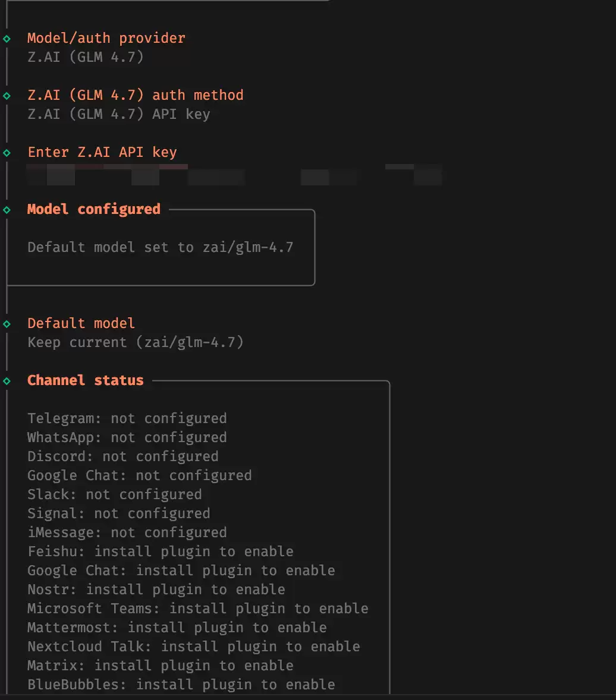Click the diamond next to Default model
Screen dimensions: 616x700
click(7, 324)
